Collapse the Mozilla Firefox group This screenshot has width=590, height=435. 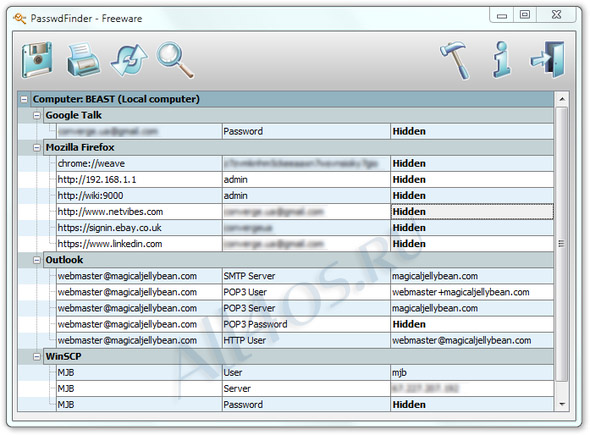(36, 148)
